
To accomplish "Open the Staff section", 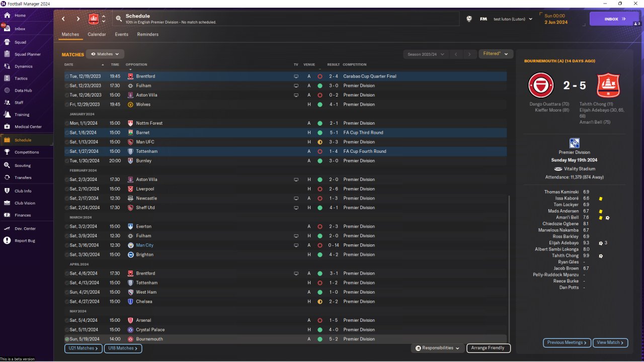I will (x=19, y=103).
